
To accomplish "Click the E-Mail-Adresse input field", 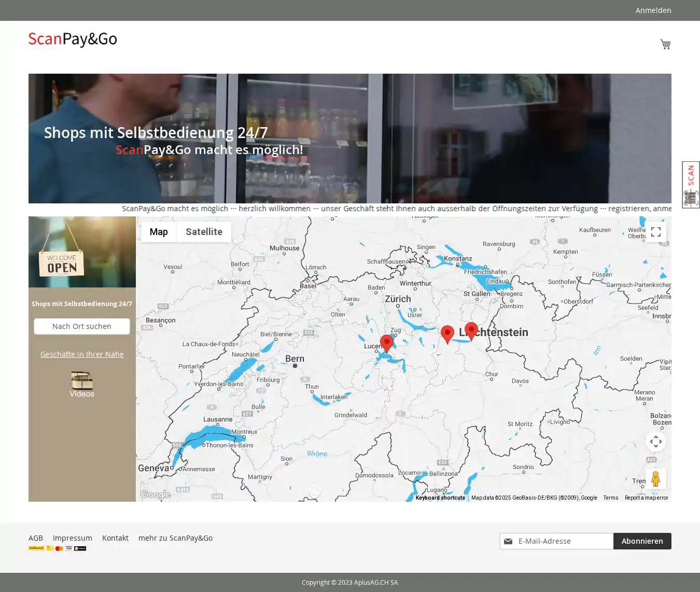I will click(563, 541).
